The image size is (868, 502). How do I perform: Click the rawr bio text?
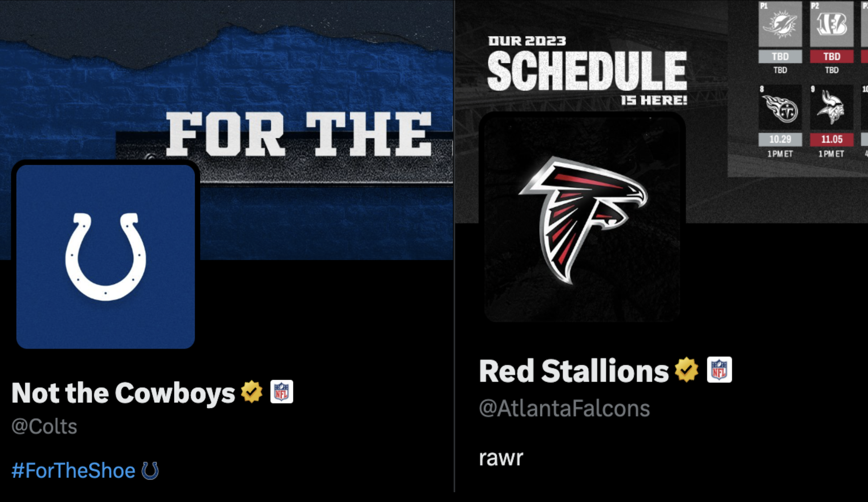(501, 458)
